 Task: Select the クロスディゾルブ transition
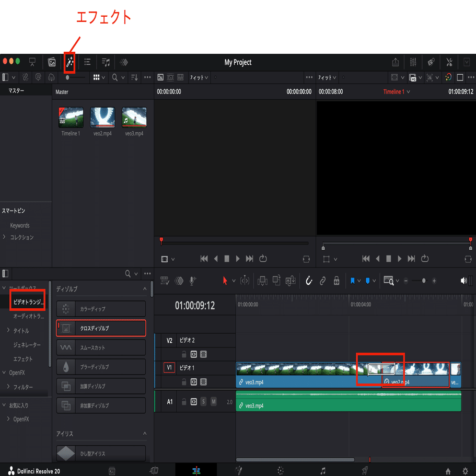pos(101,328)
